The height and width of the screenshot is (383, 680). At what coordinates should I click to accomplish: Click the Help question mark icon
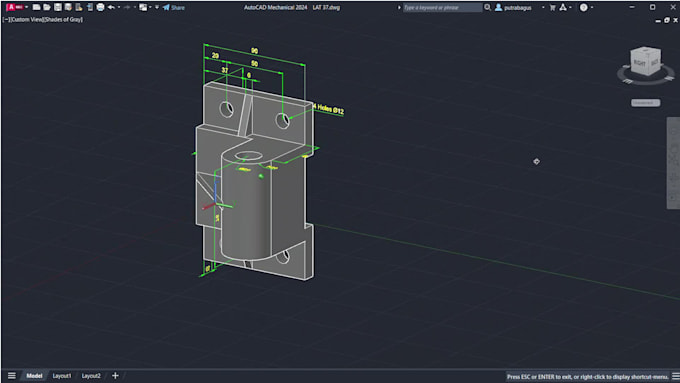(x=584, y=7)
